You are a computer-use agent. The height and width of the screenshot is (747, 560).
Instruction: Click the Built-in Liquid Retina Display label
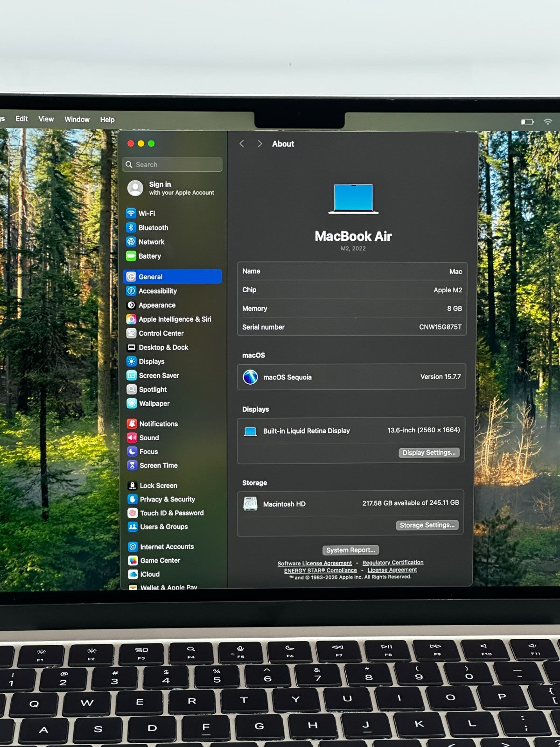(x=306, y=431)
